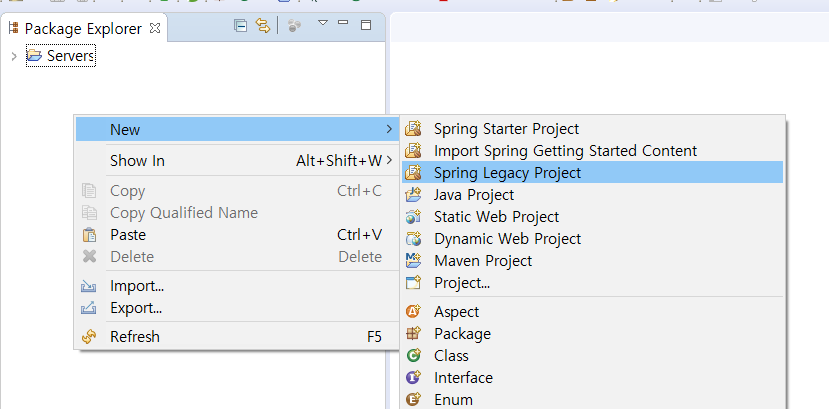Screen dimensions: 829x409
Task: Open the New submenu
Action: [237, 129]
